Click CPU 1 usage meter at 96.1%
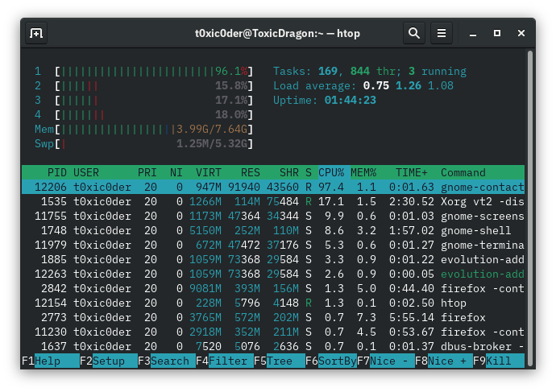 coord(143,71)
